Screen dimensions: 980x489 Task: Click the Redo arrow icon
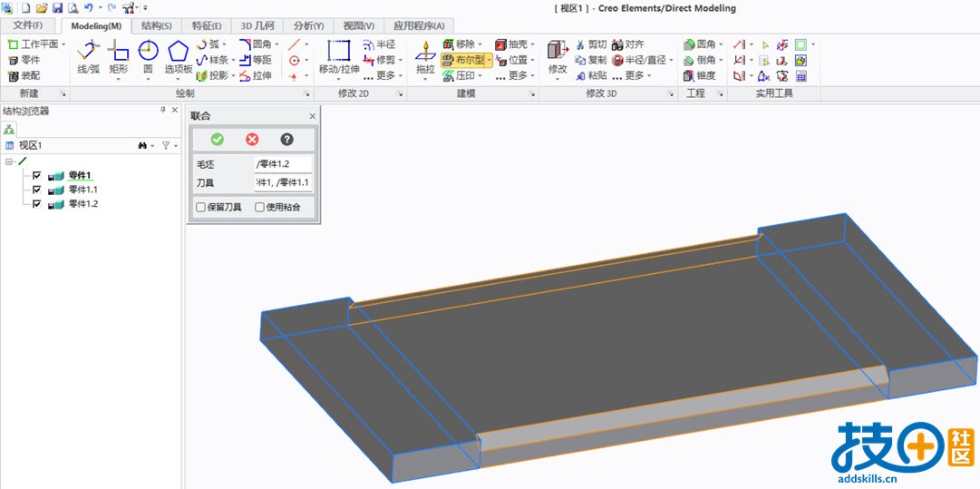click(112, 8)
